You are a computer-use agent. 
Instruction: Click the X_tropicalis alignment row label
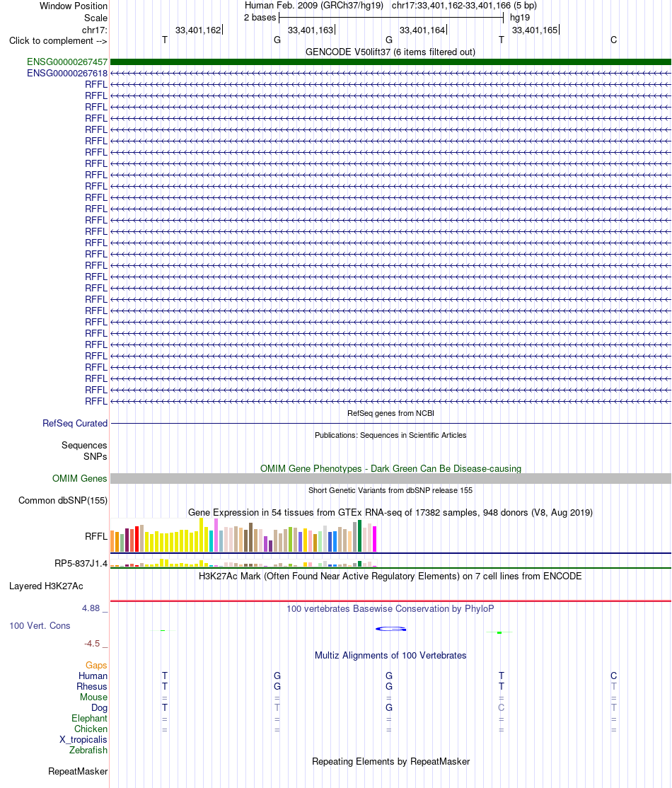83,739
